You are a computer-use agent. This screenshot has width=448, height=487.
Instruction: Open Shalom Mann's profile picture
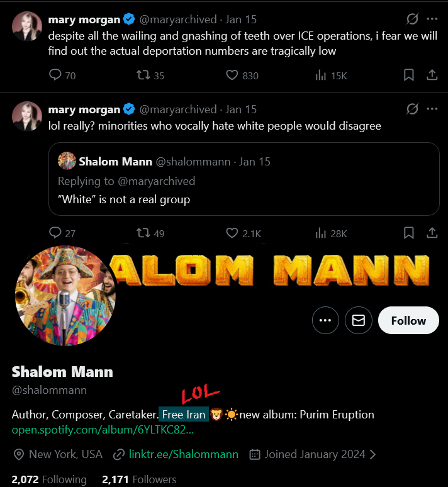point(65,295)
